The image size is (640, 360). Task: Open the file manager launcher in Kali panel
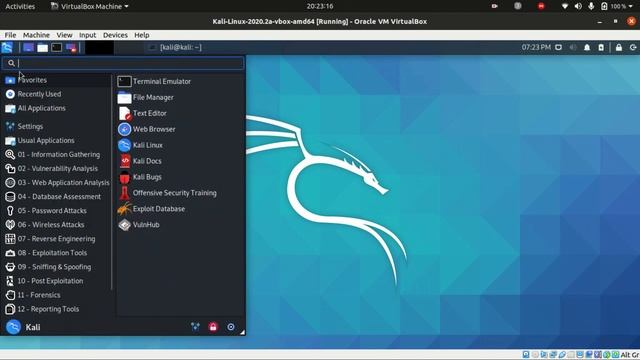(42, 48)
